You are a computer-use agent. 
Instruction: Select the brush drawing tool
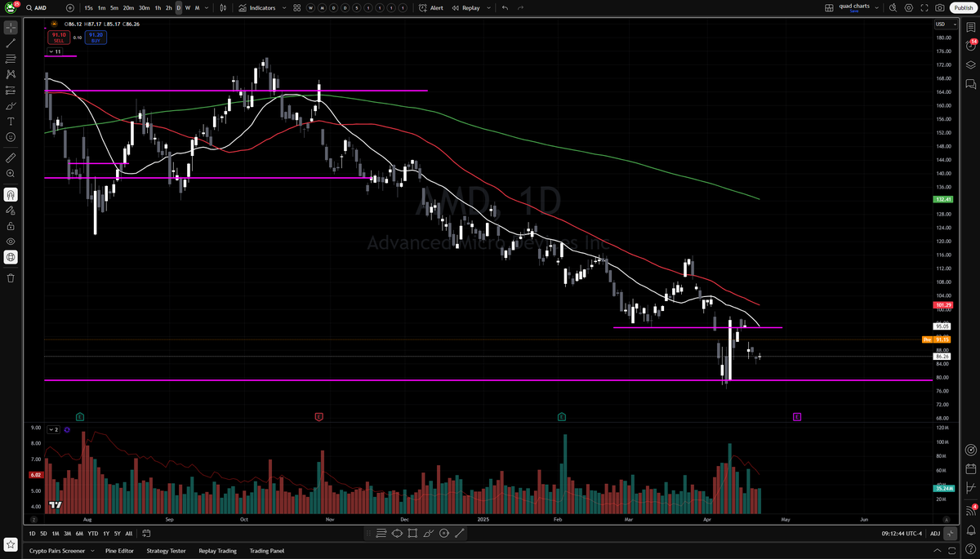coord(11,105)
